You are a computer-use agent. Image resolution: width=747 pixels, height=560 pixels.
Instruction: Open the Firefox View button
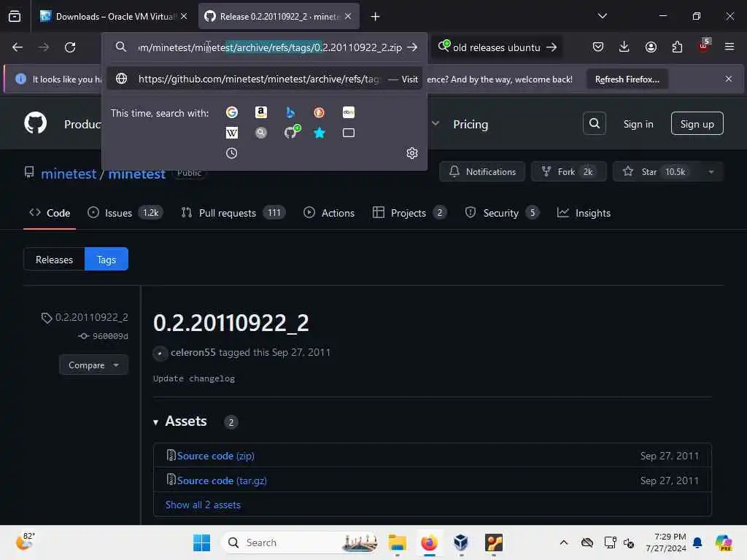point(15,16)
